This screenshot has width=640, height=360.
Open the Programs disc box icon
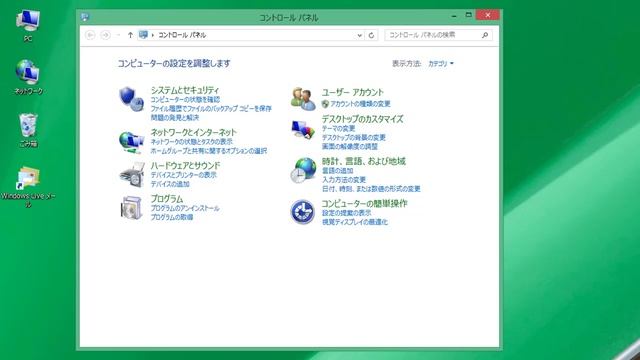click(x=131, y=207)
